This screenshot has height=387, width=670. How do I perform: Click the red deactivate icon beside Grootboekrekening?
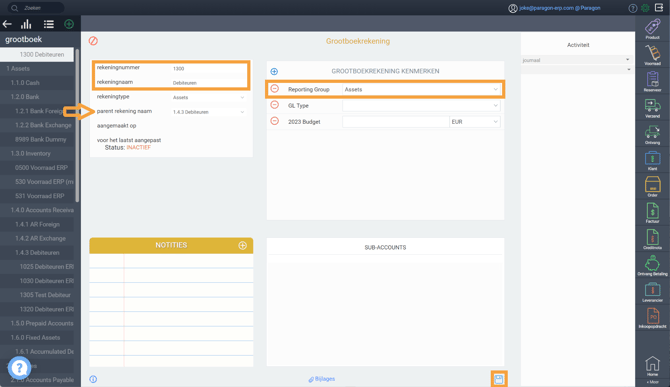93,41
